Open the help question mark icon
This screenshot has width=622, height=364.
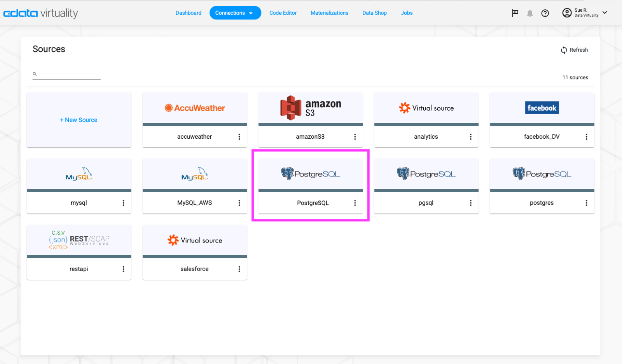coord(545,13)
